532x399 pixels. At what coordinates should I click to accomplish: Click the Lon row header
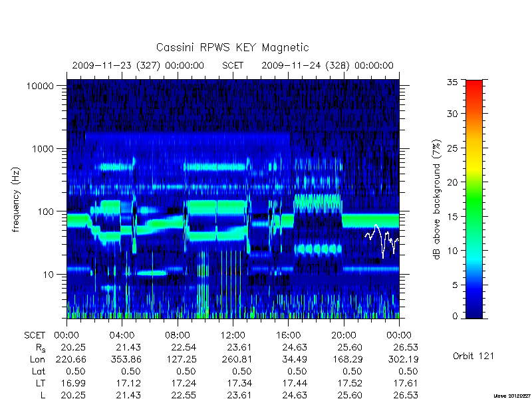point(37,359)
